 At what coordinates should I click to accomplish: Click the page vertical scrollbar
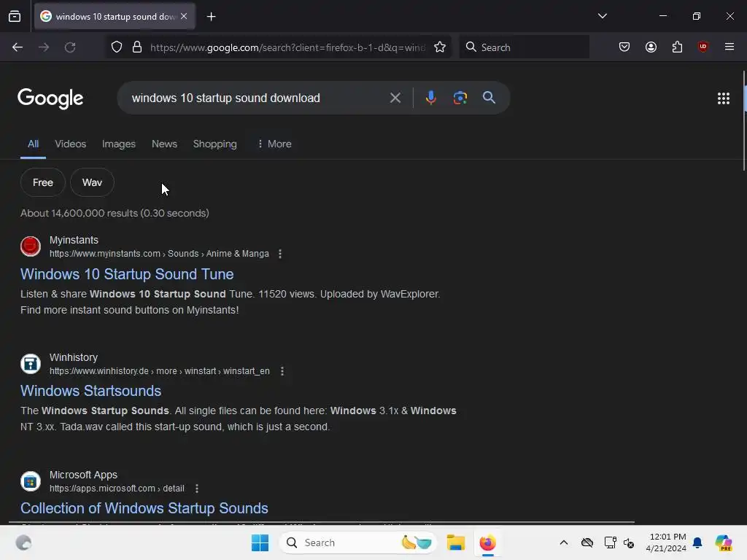pos(744,120)
